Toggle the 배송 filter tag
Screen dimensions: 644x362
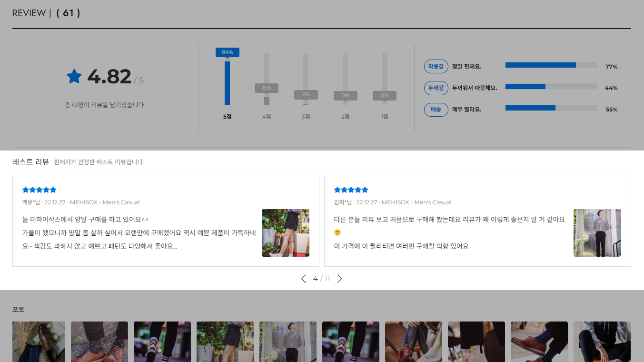pyautogui.click(x=436, y=110)
